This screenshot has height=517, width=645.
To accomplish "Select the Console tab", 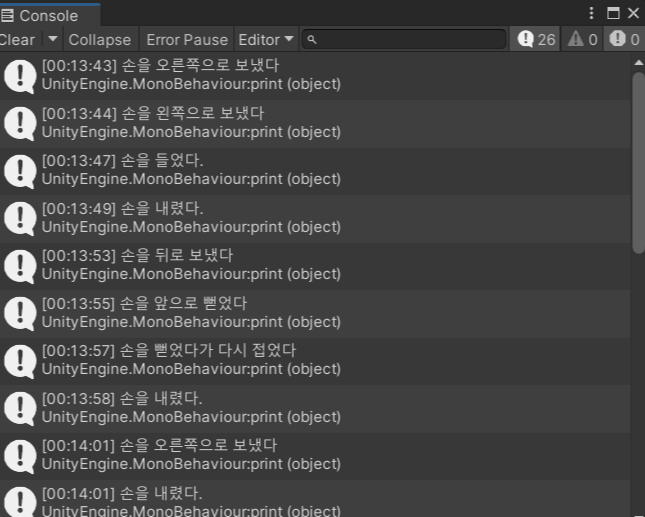I will point(49,15).
